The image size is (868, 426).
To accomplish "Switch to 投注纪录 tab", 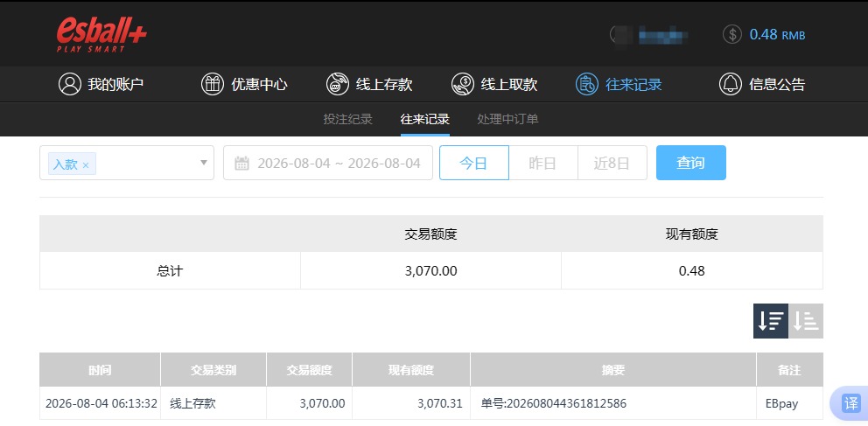I will 347,119.
